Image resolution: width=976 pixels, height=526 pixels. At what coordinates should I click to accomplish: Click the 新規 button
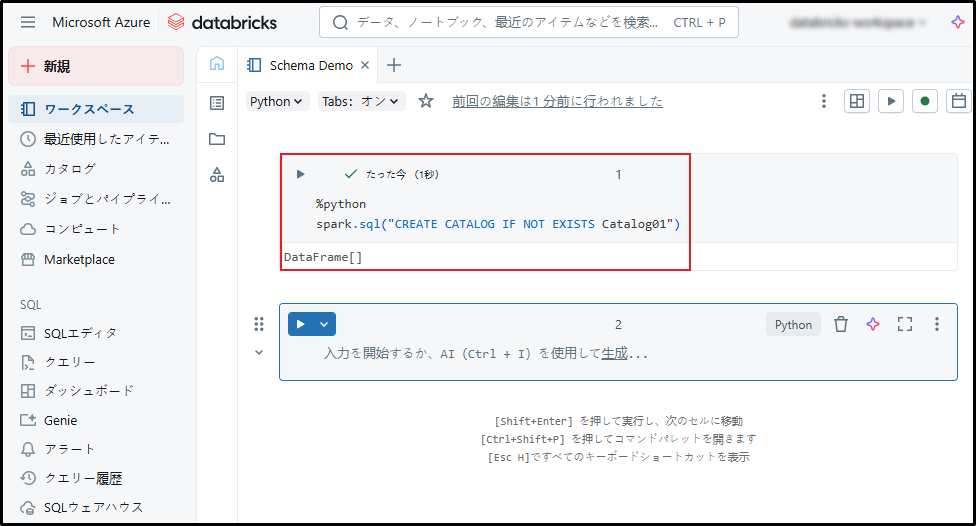[x=96, y=66]
